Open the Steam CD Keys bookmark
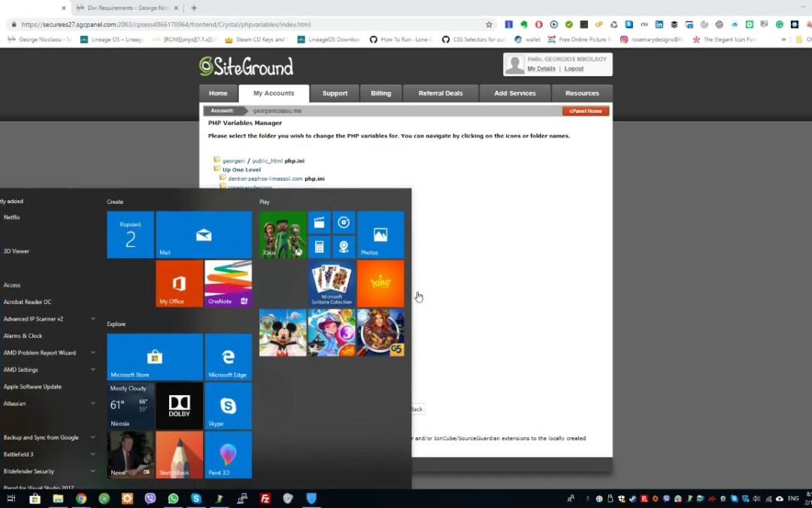The image size is (812, 508). (255, 39)
